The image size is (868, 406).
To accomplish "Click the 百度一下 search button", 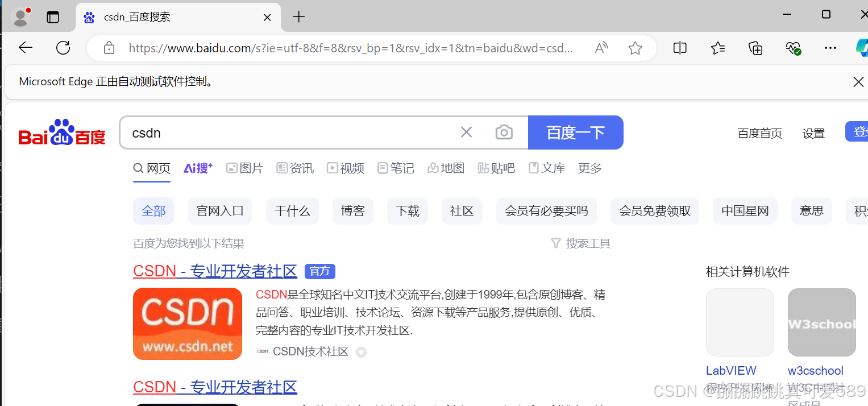I will tap(576, 132).
